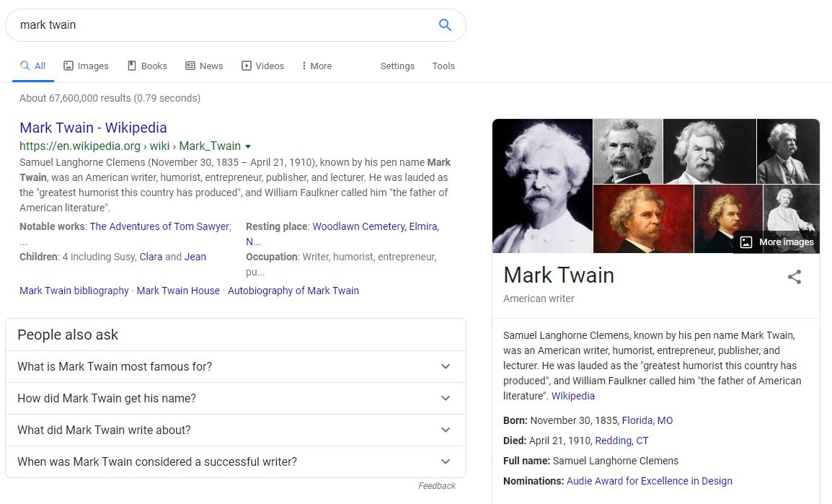Follow the Jean link under Children
The image size is (832, 504).
click(x=195, y=257)
